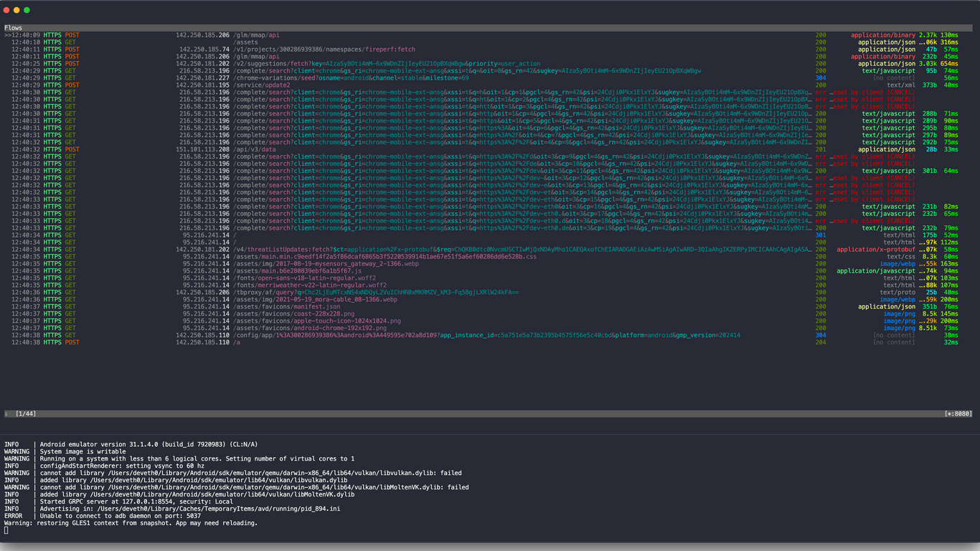Click the [*:8080] listen port indicator

tap(958, 414)
